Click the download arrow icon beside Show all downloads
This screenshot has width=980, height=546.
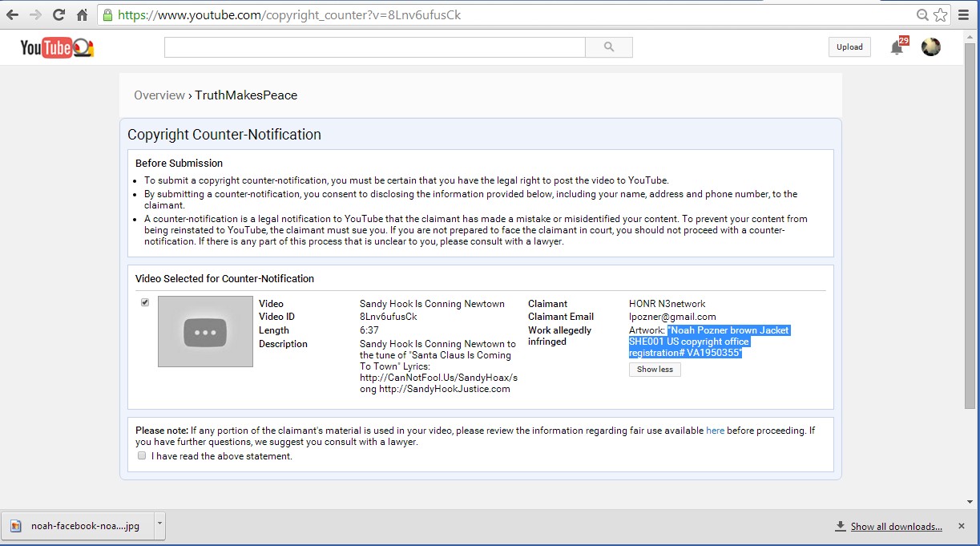(841, 527)
